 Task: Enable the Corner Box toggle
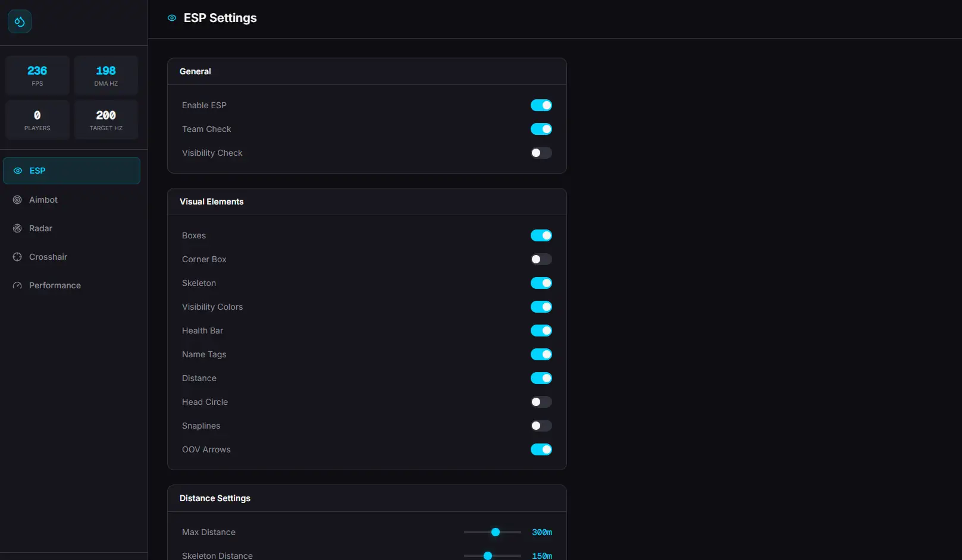point(541,259)
